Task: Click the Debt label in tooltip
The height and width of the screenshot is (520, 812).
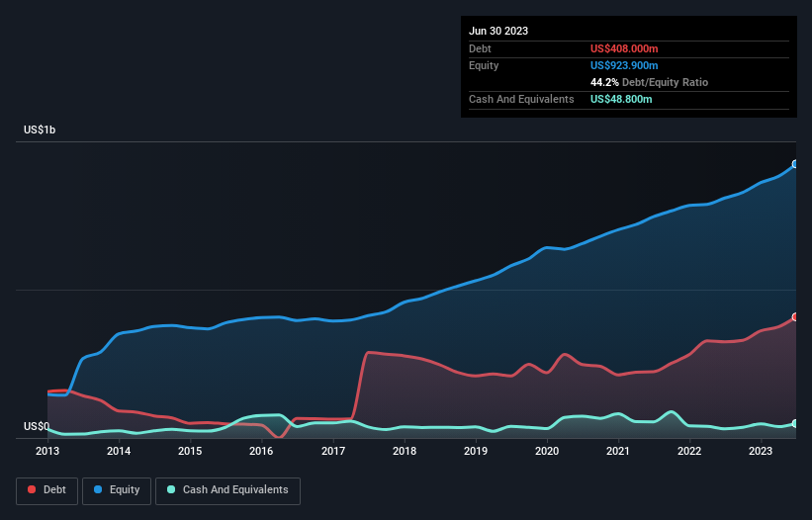Action: (480, 48)
